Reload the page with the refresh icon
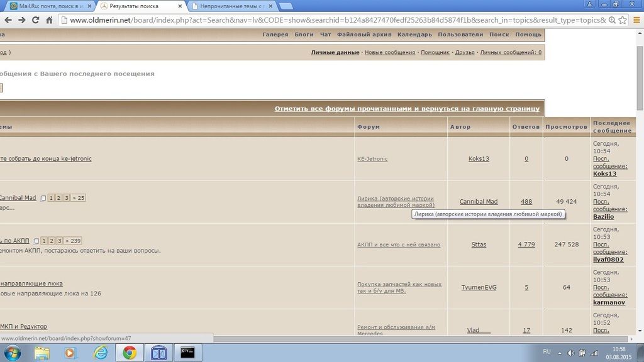The width and height of the screenshot is (644, 362). click(x=35, y=20)
